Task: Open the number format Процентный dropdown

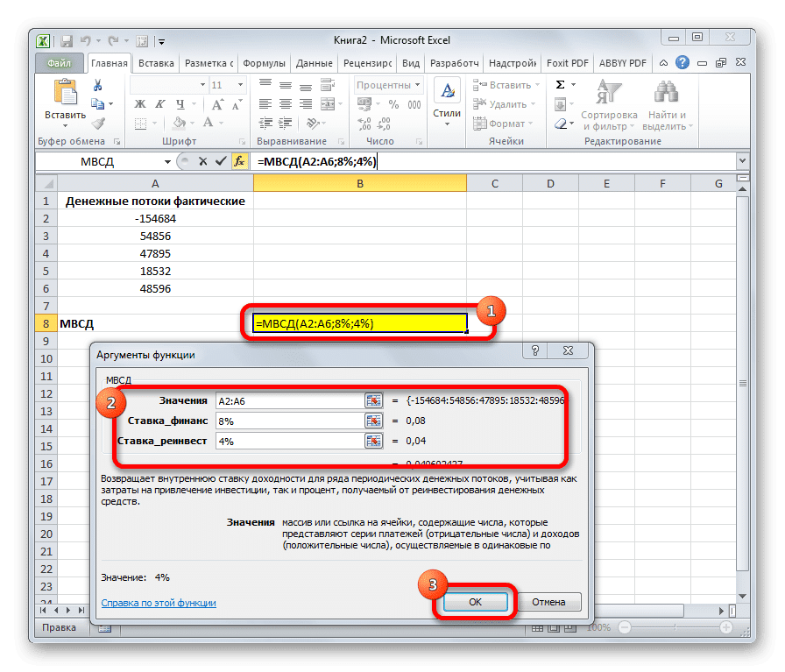Action: tap(418, 85)
